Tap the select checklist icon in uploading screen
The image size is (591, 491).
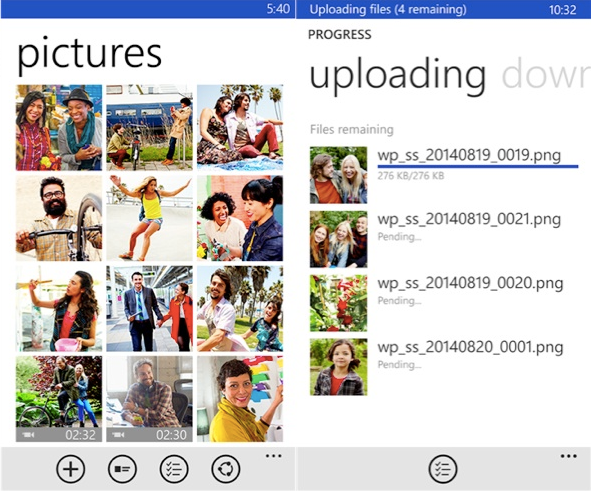(x=443, y=469)
